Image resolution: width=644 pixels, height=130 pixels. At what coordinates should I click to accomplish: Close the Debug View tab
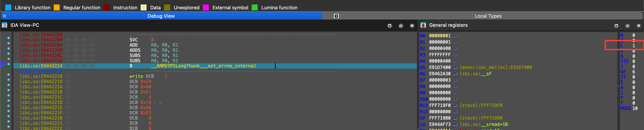click(4, 16)
